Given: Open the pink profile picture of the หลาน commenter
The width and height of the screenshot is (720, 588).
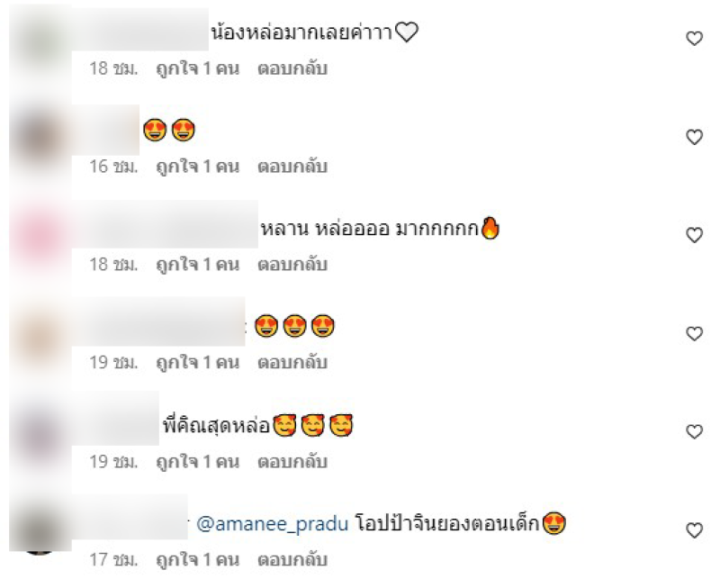Looking at the screenshot, I should pos(40,235).
